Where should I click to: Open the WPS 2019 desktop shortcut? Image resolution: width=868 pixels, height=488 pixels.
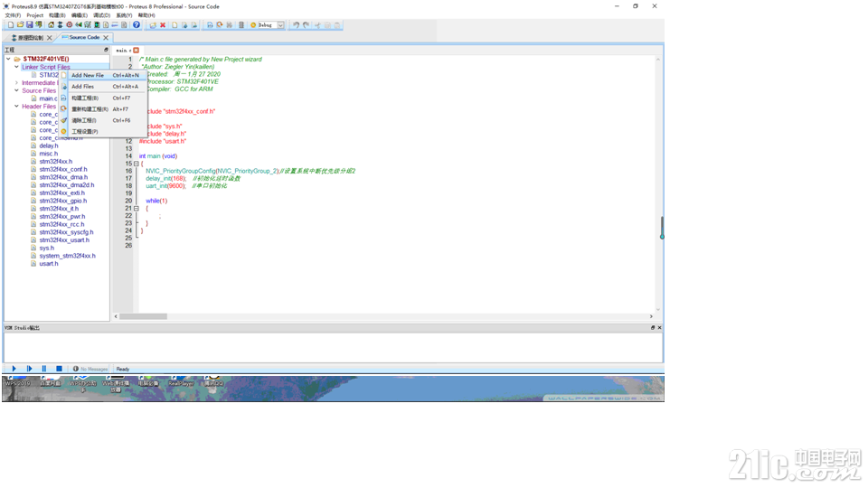[17, 381]
